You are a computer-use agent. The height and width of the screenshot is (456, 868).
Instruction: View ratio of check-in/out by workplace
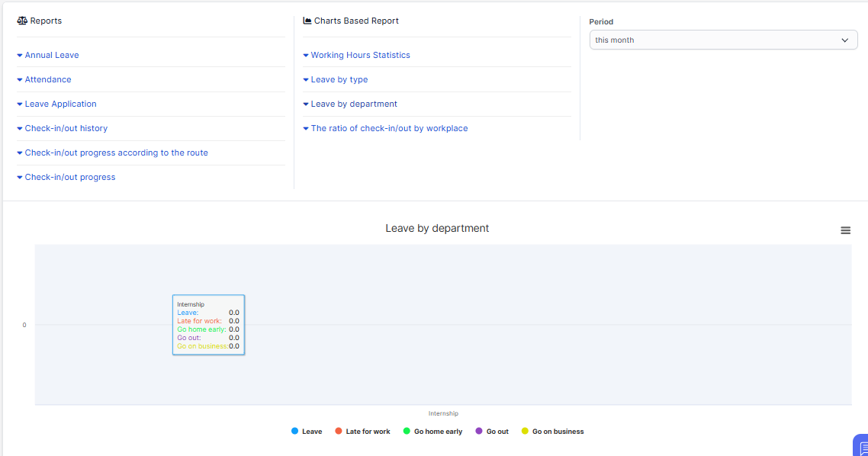389,128
